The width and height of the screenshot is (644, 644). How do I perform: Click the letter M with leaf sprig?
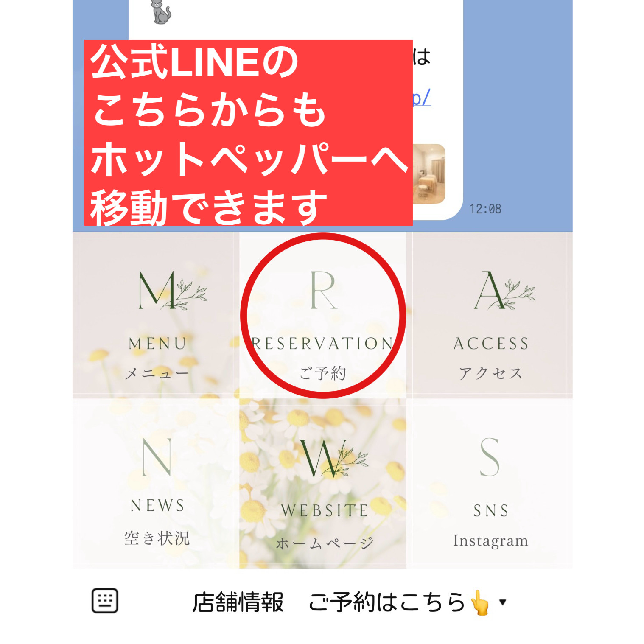[172, 290]
